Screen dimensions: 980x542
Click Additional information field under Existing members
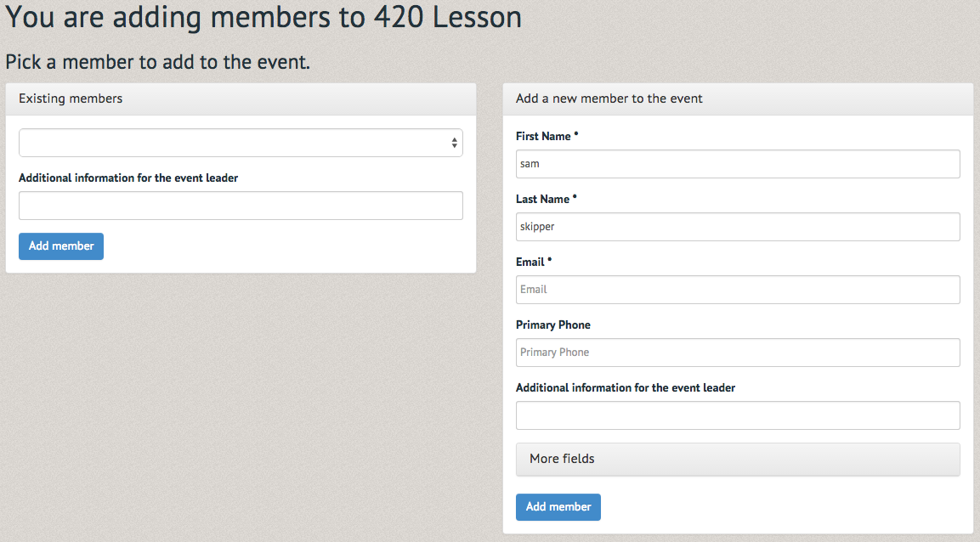(241, 206)
